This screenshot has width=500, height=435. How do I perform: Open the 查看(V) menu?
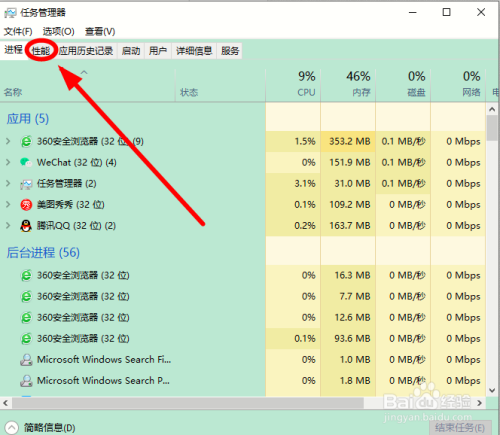click(x=100, y=32)
